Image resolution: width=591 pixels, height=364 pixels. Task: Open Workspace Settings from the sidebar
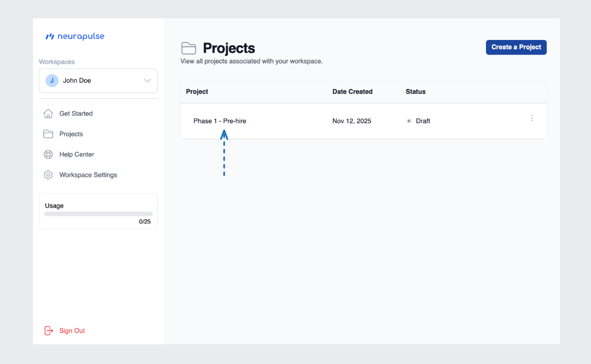(88, 174)
